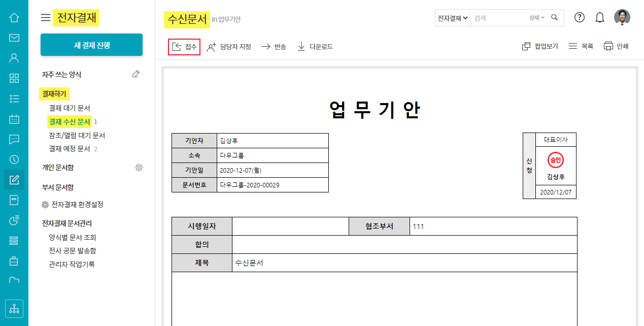Click the 새 결재 진행 button
Image resolution: width=644 pixels, height=326 pixels.
click(x=91, y=45)
